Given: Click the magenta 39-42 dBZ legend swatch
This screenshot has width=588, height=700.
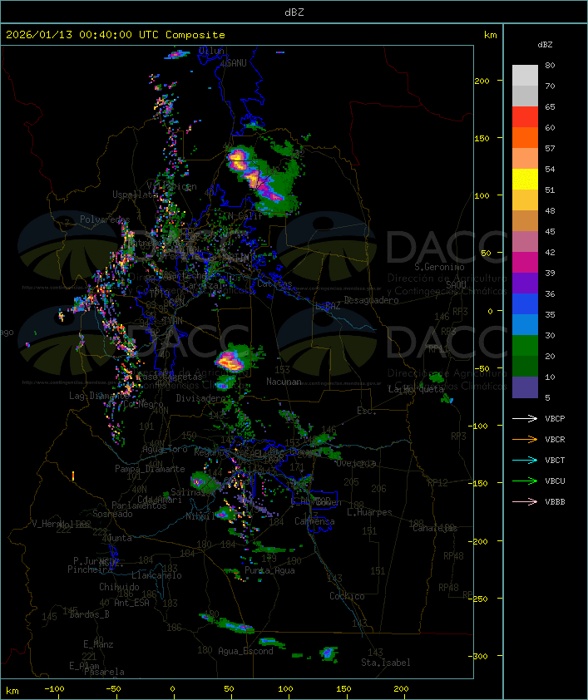Looking at the screenshot, I should 525,263.
